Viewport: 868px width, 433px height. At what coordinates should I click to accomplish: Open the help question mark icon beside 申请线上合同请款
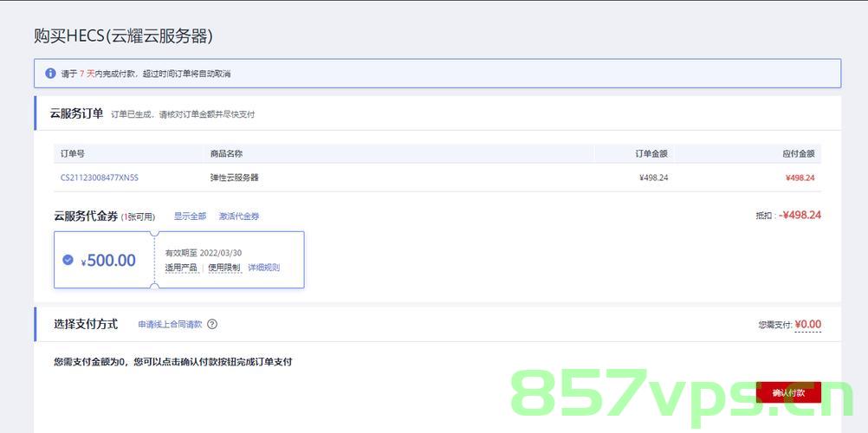click(212, 325)
